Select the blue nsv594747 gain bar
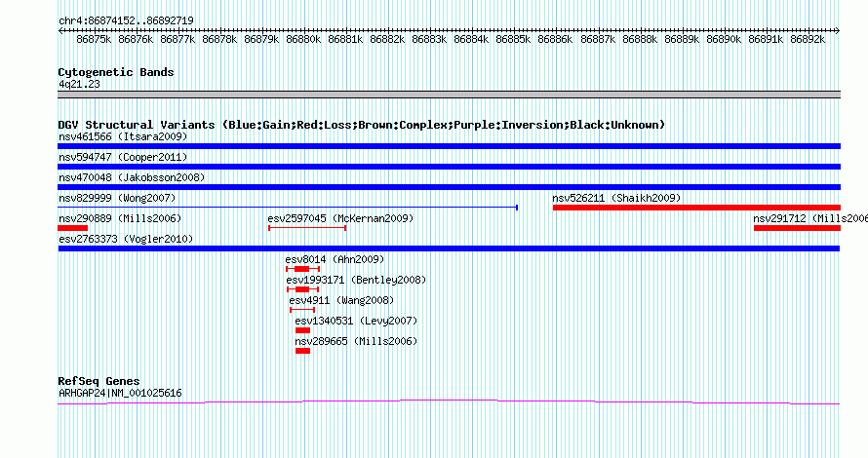The width and height of the screenshot is (868, 458). [449, 167]
